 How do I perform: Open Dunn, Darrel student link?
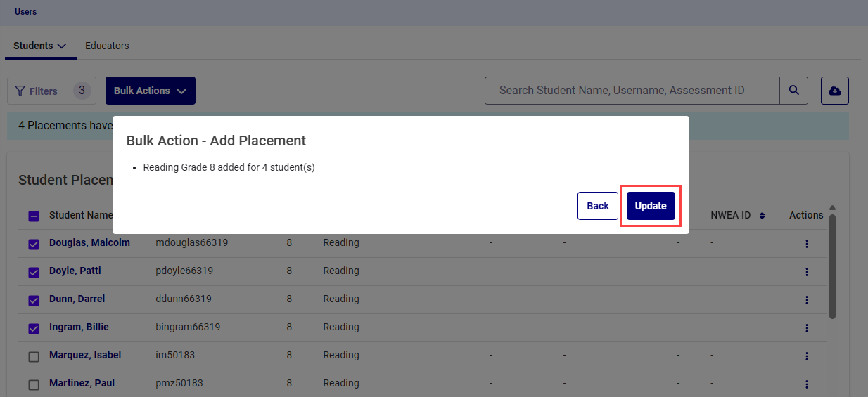[x=77, y=299]
